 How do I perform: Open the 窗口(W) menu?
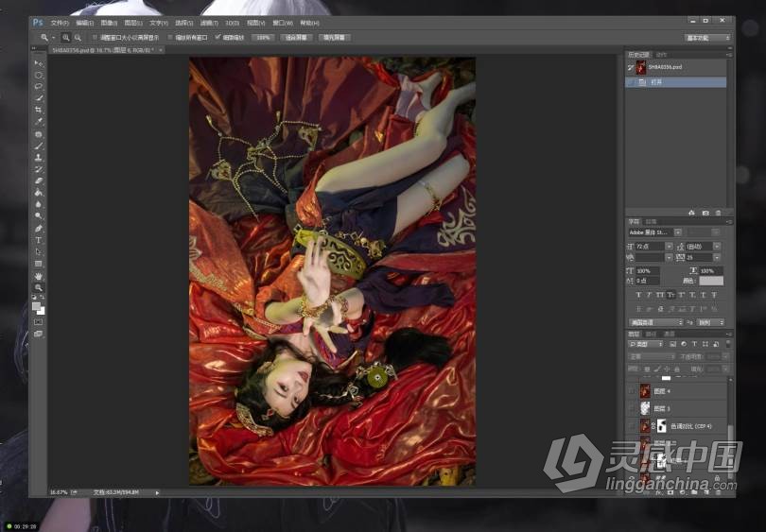pos(283,23)
